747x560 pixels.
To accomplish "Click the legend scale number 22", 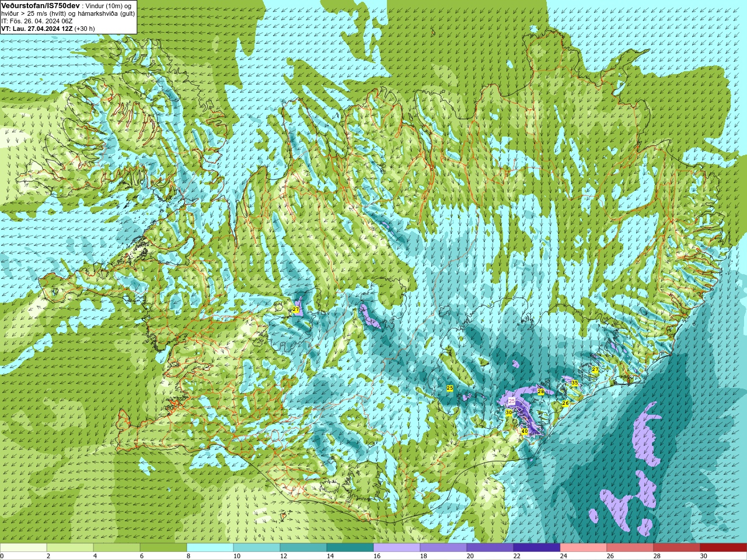I will click(517, 556).
